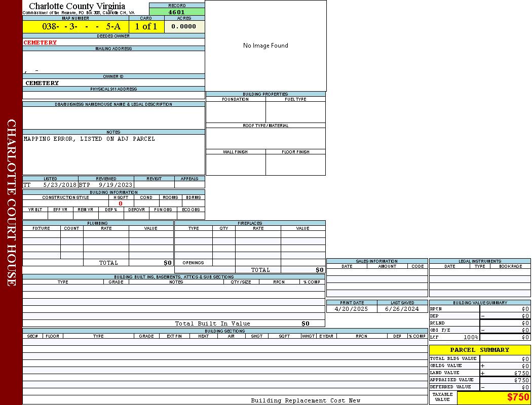Click the green record number 4601 field

(x=177, y=12)
